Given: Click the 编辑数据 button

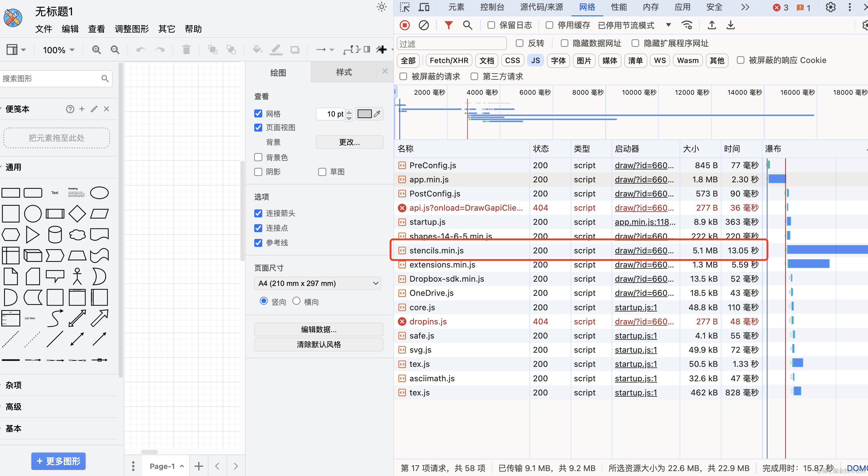Looking at the screenshot, I should (319, 329).
